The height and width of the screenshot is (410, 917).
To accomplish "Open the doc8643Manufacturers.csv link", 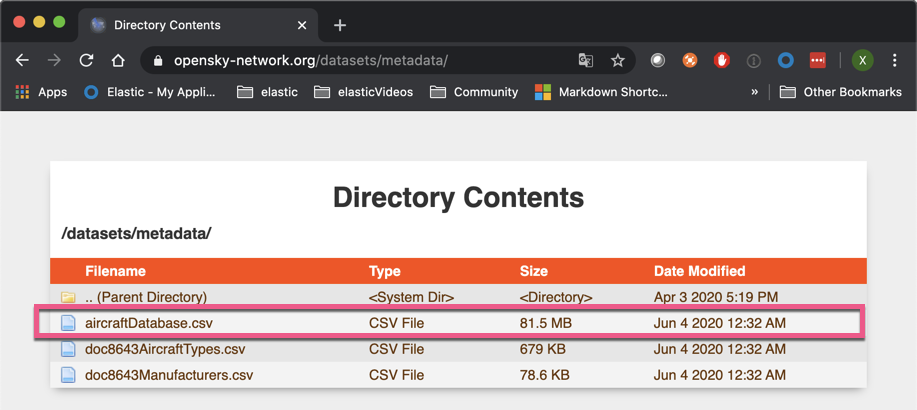I will 169,375.
